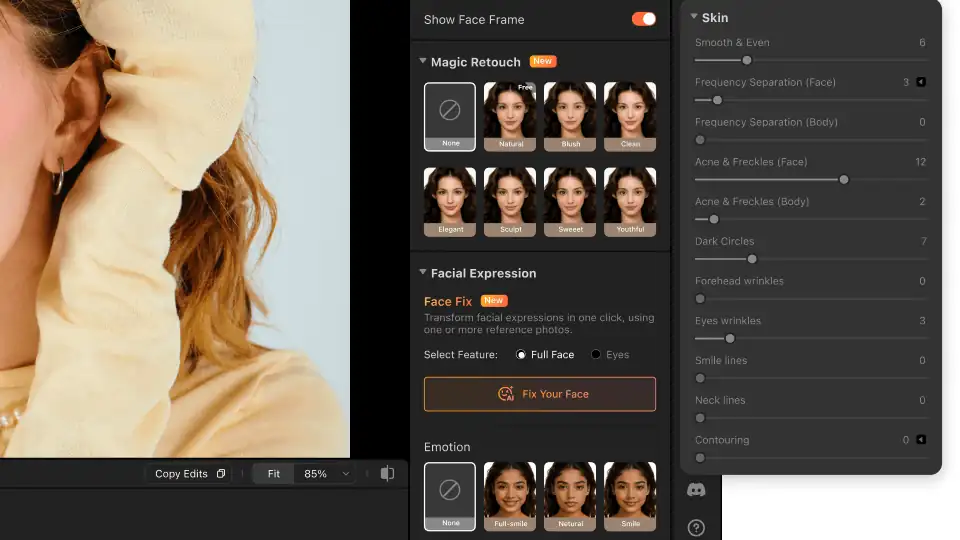Open the help question mark icon

pos(696,528)
